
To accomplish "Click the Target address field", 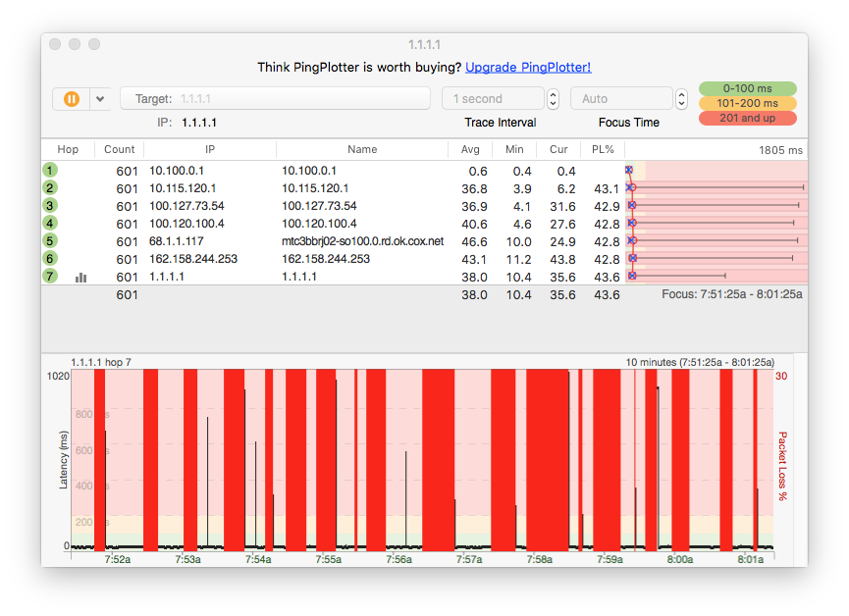I will (275, 98).
